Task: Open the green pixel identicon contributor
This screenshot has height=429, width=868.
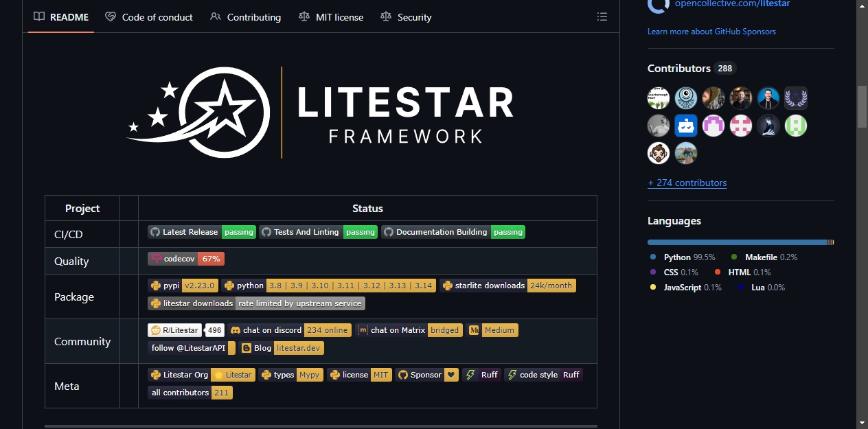Action: pos(796,126)
